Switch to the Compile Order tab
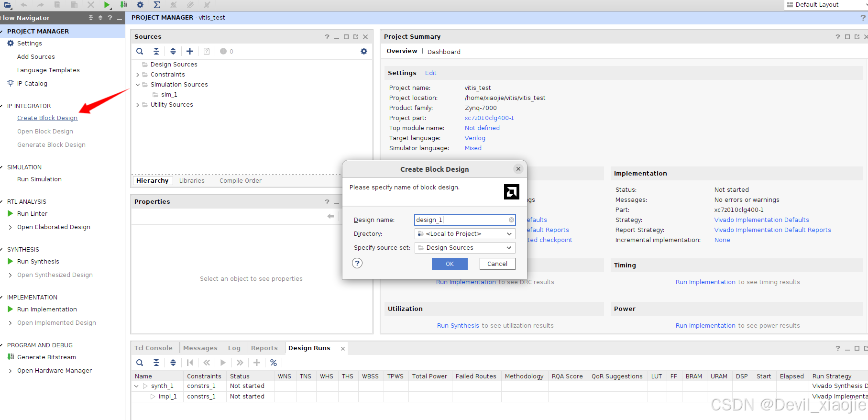 coord(241,180)
